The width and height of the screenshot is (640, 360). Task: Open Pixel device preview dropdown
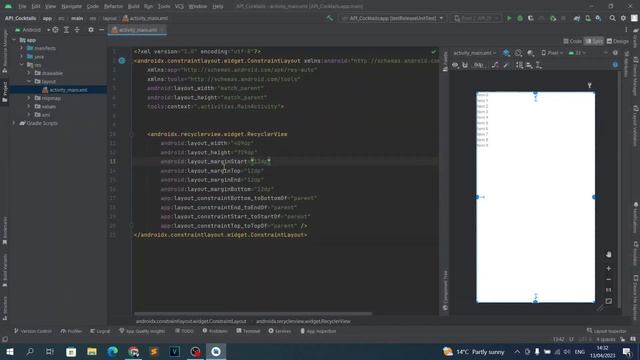(552, 53)
